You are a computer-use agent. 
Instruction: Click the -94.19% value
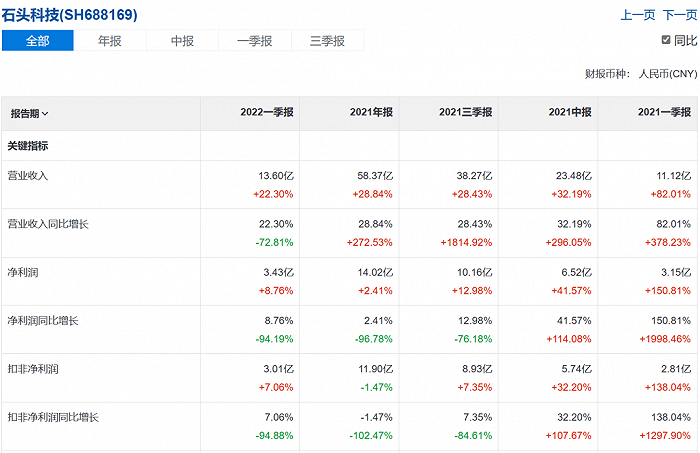275,339
